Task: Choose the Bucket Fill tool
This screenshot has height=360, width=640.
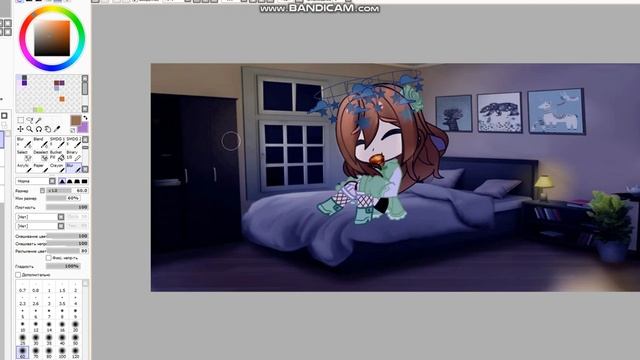Action: point(58,156)
